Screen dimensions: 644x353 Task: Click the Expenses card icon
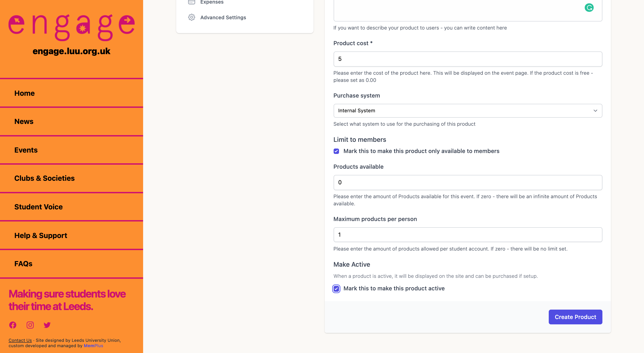(x=191, y=2)
